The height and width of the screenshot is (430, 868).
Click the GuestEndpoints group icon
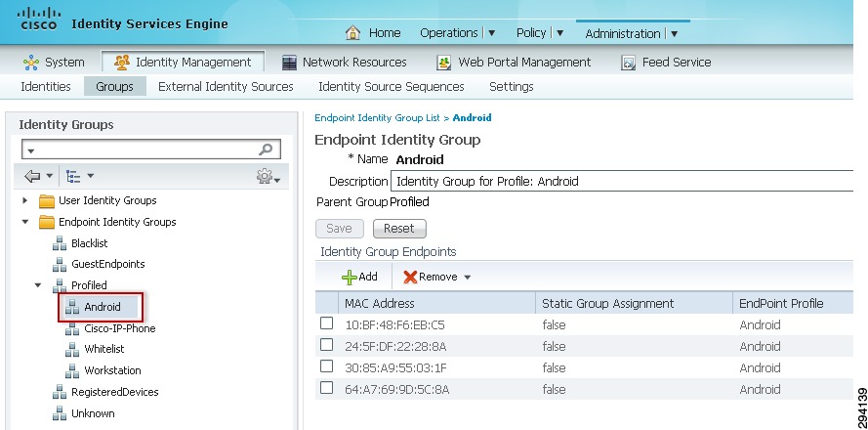pos(60,264)
